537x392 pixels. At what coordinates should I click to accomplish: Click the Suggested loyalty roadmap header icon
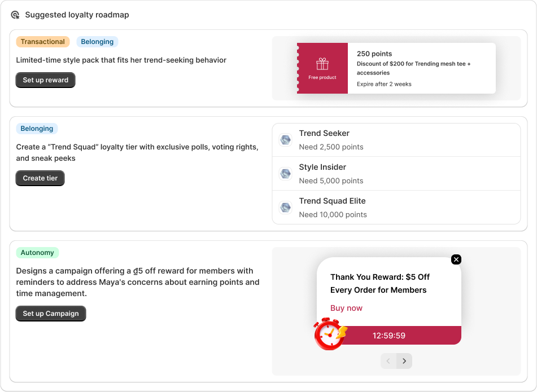(x=15, y=15)
